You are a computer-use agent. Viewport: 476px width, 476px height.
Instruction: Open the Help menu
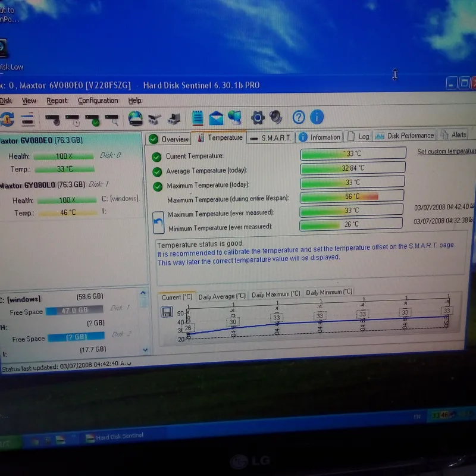coord(135,101)
